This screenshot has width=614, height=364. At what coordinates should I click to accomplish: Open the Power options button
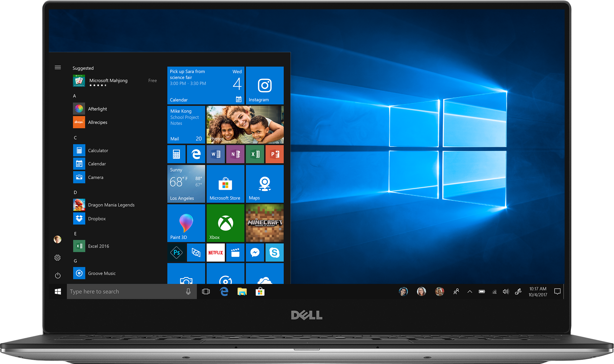pos(58,275)
